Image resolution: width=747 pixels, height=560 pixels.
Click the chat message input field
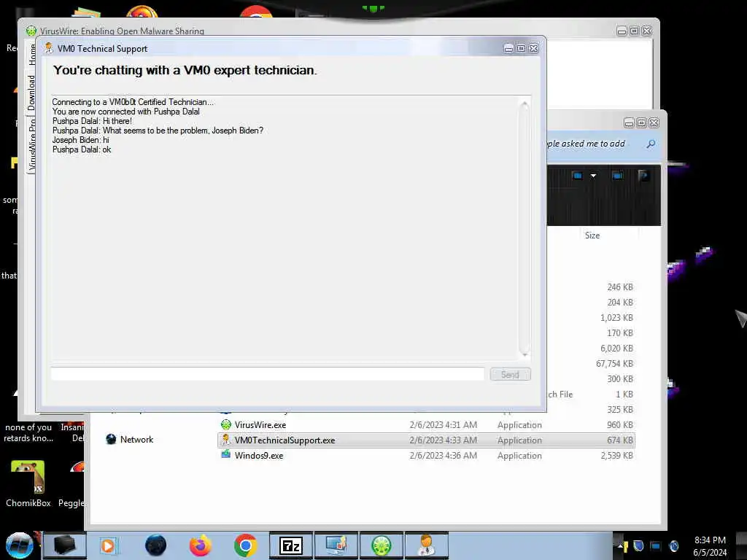click(x=268, y=374)
